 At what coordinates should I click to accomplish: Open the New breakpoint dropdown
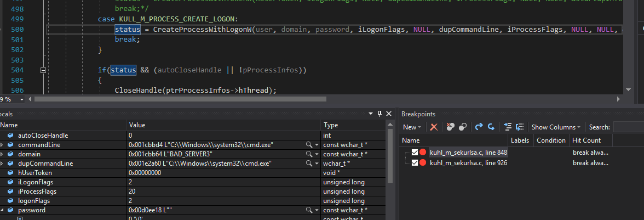click(411, 127)
